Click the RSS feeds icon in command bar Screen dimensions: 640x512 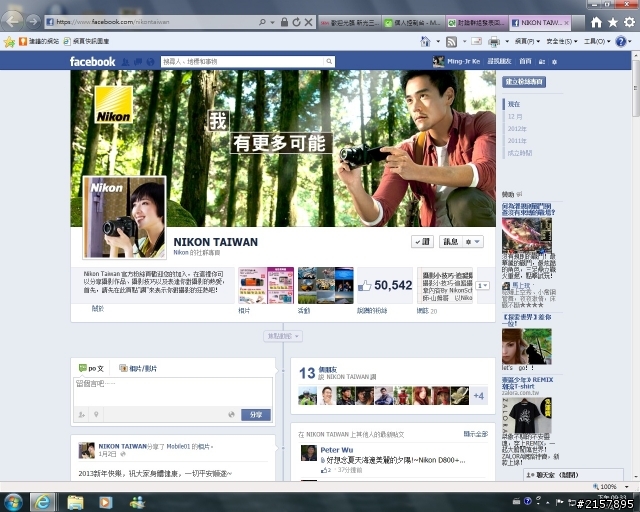pyautogui.click(x=451, y=41)
